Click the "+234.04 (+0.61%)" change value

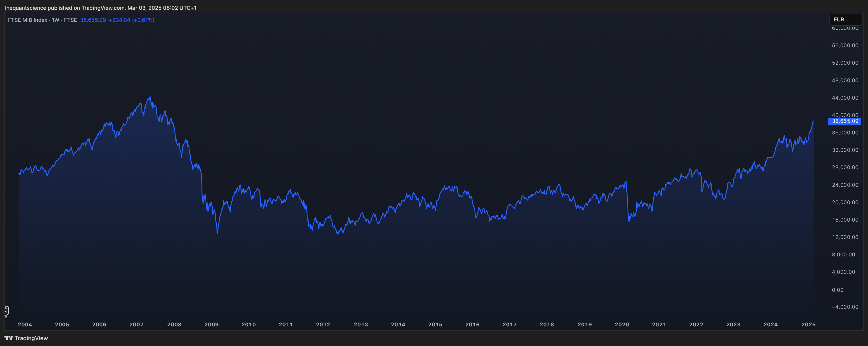tap(132, 20)
